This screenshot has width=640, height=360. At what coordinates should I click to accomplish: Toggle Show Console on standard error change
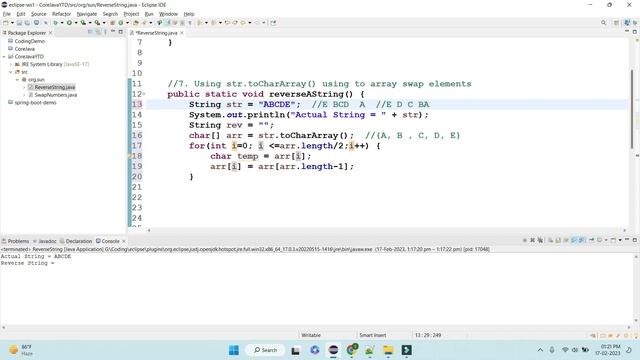581,240
